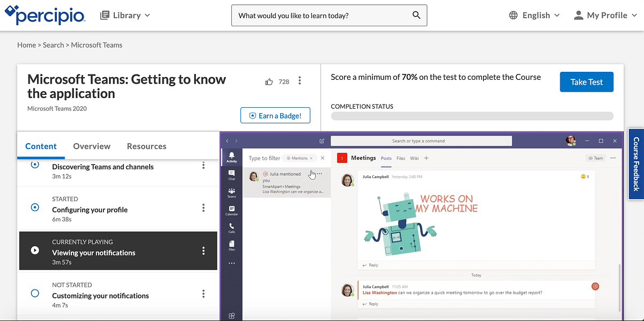
Task: Click the Lisa Washington mention name
Action: point(380,293)
